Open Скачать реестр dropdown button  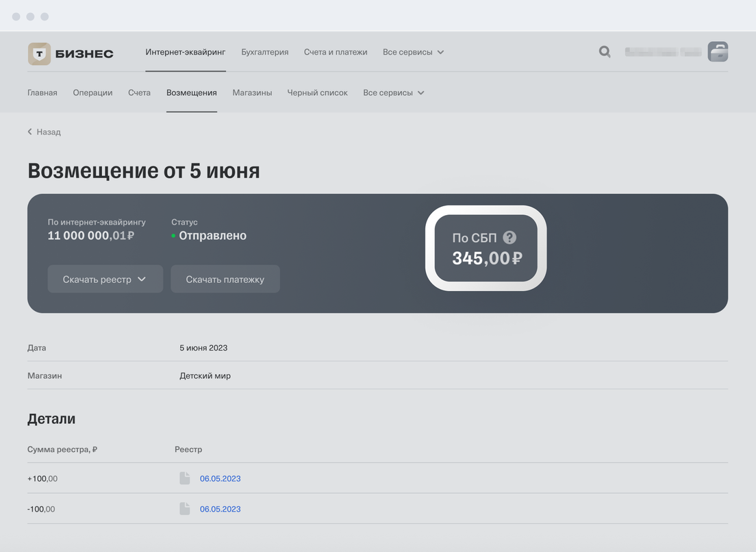[105, 279]
